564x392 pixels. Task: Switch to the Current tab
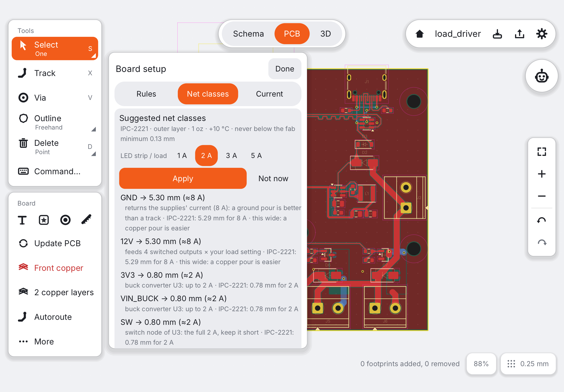pyautogui.click(x=269, y=94)
